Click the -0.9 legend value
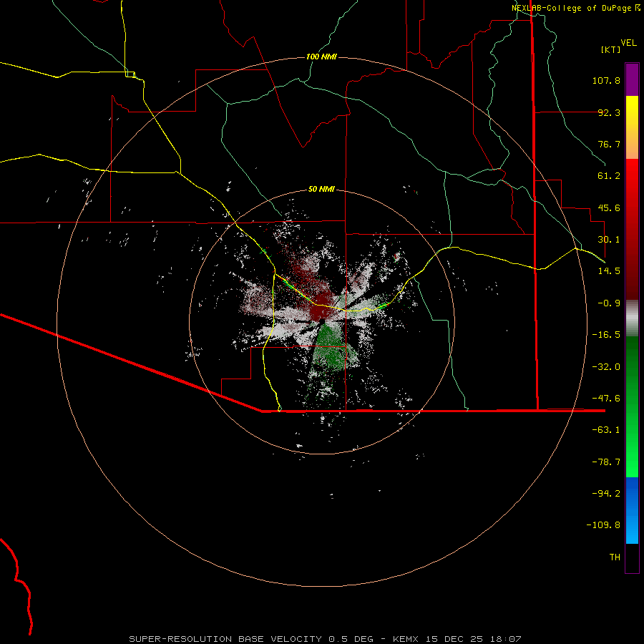The height and width of the screenshot is (644, 644). tap(609, 303)
